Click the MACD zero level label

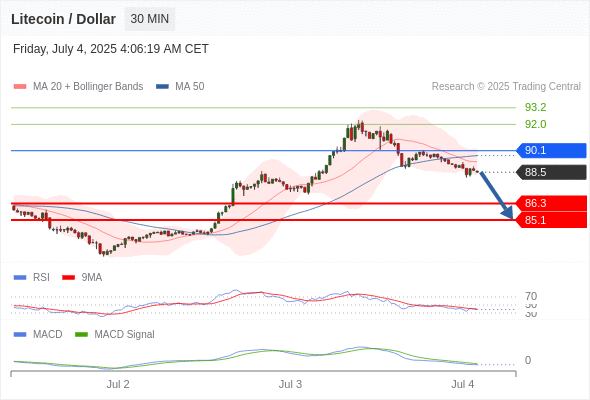coord(528,360)
